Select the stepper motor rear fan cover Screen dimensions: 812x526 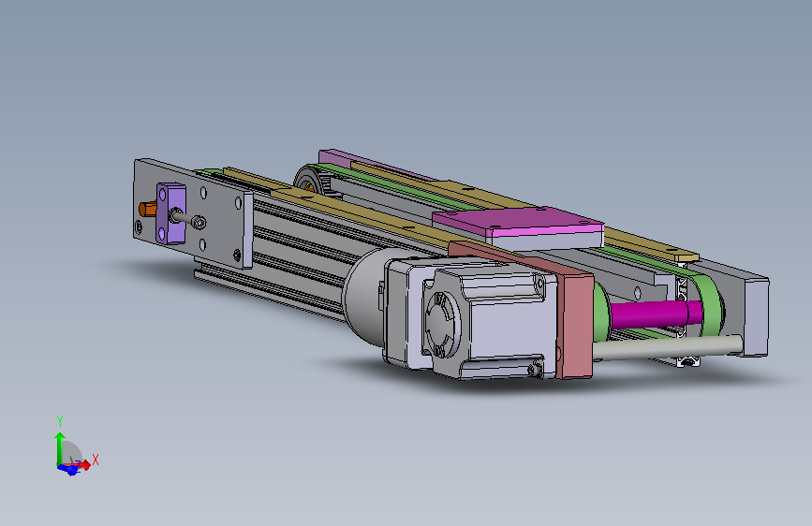(442, 325)
